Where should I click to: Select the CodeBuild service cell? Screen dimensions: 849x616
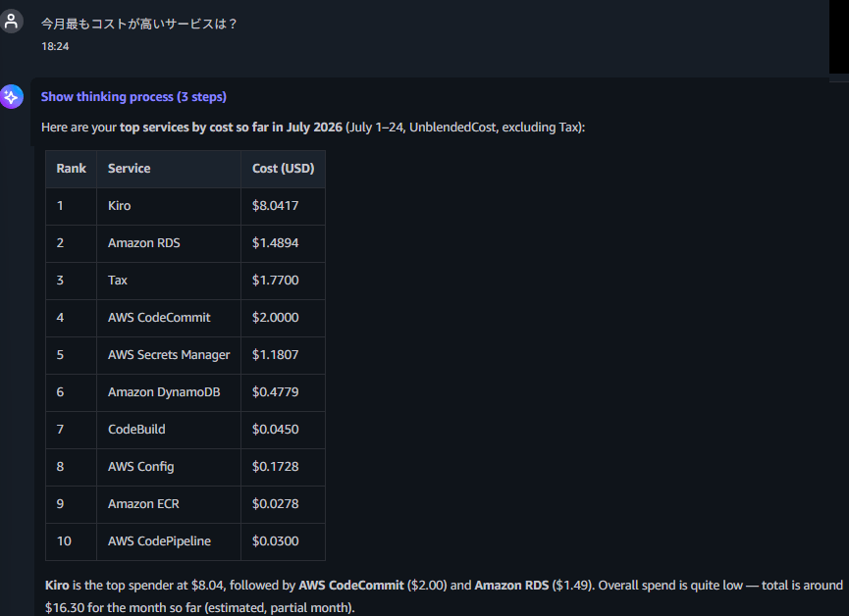click(x=169, y=431)
